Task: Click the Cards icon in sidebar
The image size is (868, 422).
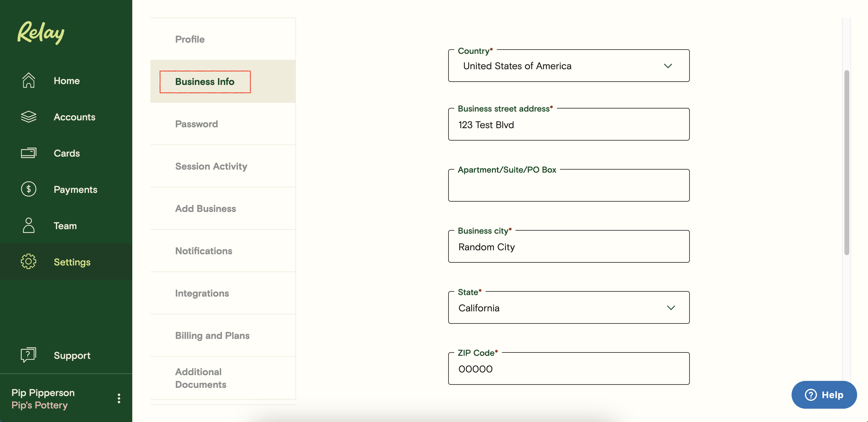Action: click(x=28, y=153)
